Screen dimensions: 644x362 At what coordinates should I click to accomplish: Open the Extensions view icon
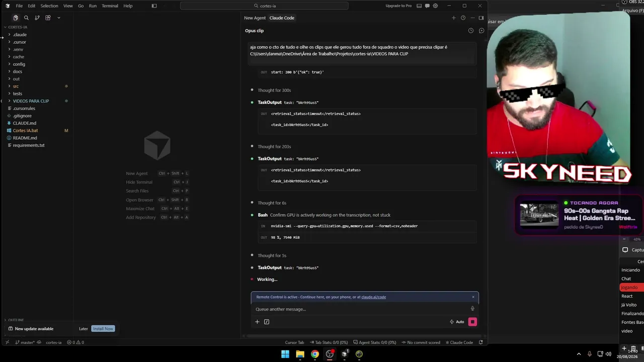[48, 18]
